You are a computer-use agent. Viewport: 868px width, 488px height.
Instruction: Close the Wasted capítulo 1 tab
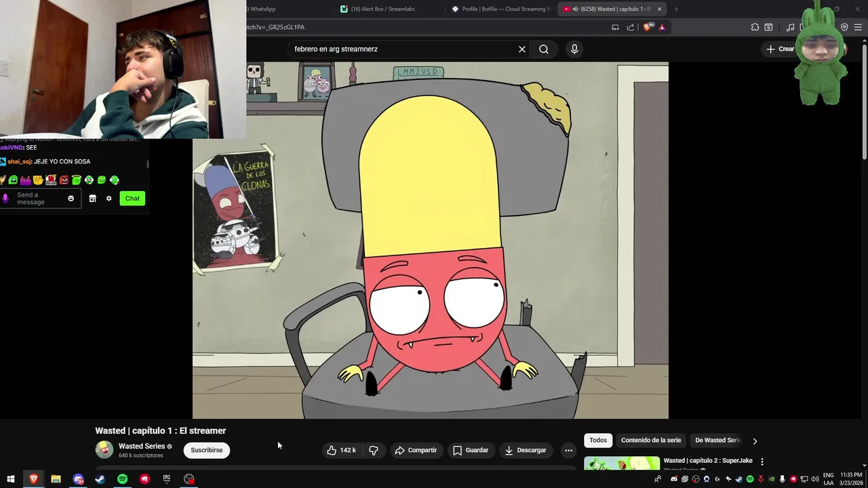click(659, 9)
